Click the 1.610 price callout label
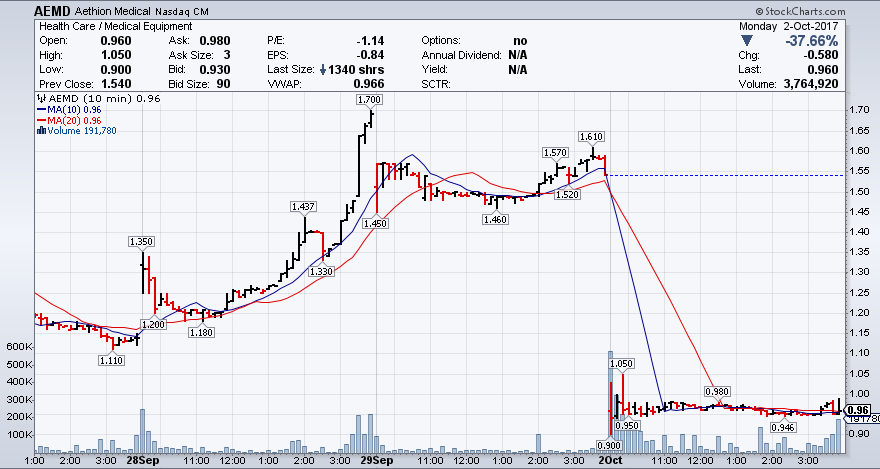Screen dimensions: 880x469 [590, 135]
